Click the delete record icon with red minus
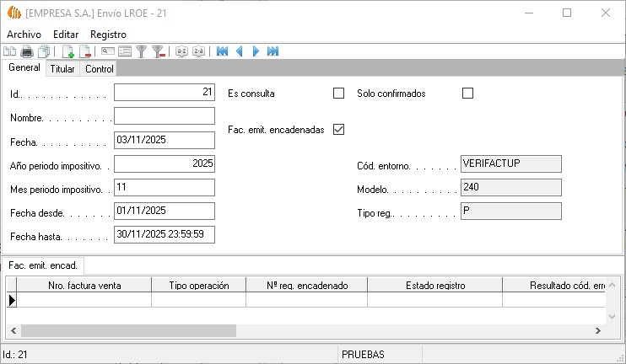The height and width of the screenshot is (364, 626). [x=85, y=51]
